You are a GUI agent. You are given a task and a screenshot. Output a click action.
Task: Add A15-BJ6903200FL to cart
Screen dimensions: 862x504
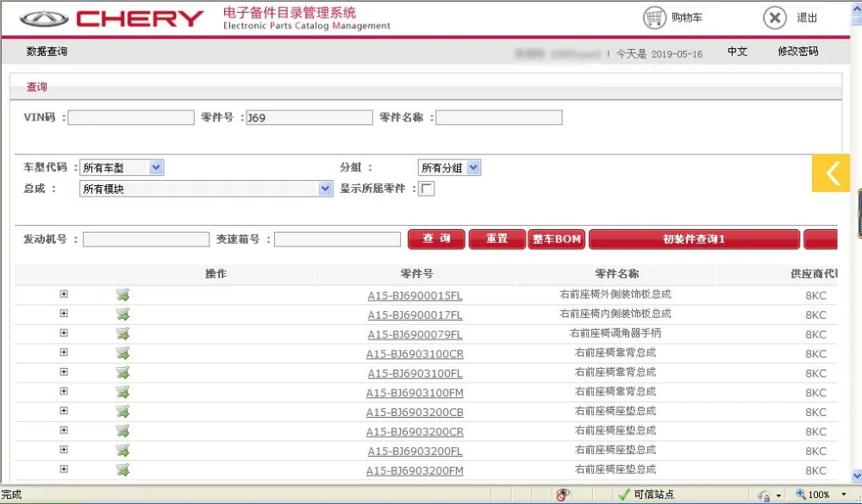click(122, 451)
